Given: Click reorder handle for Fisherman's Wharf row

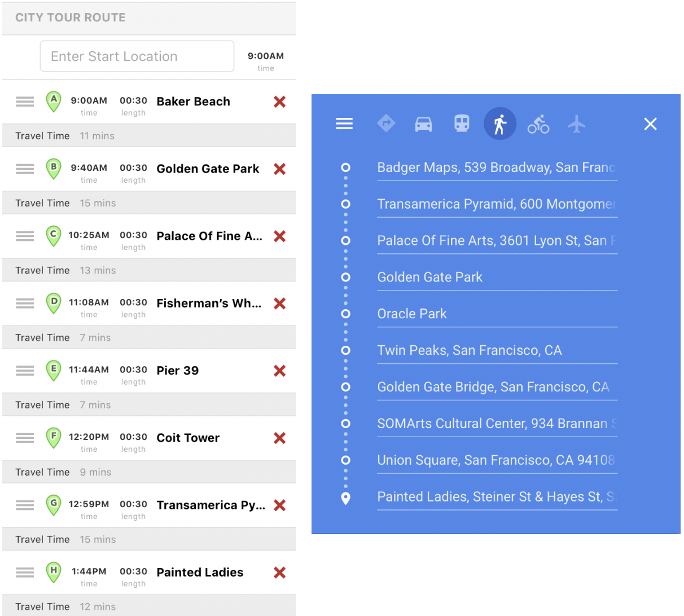Looking at the screenshot, I should pos(25,303).
